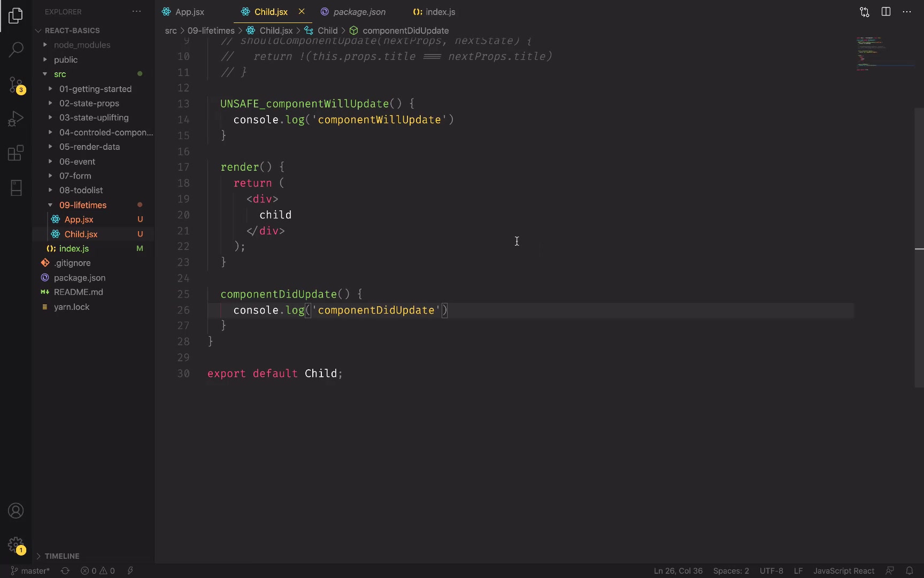
Task: Open editor More Actions menu
Action: 907,12
